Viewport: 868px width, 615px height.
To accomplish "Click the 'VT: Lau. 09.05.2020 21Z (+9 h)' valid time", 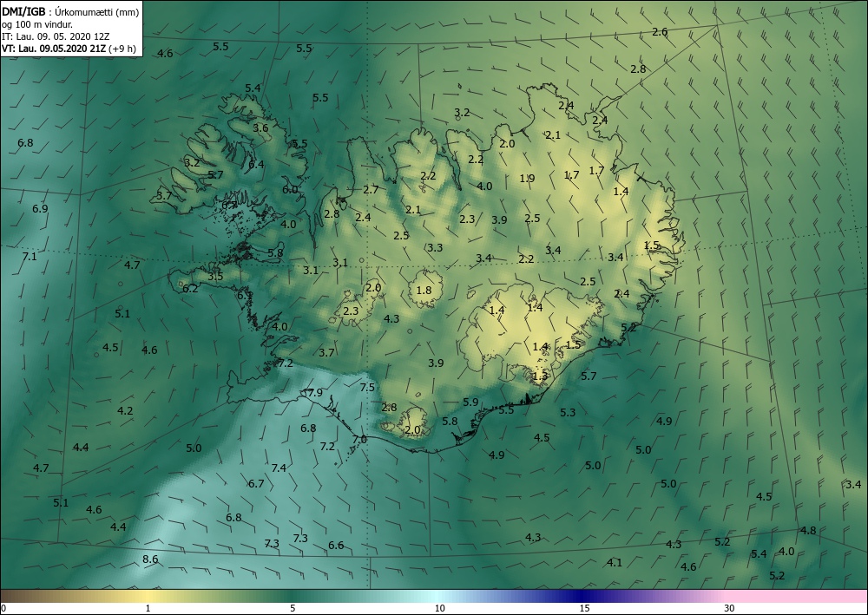I will [x=69, y=48].
